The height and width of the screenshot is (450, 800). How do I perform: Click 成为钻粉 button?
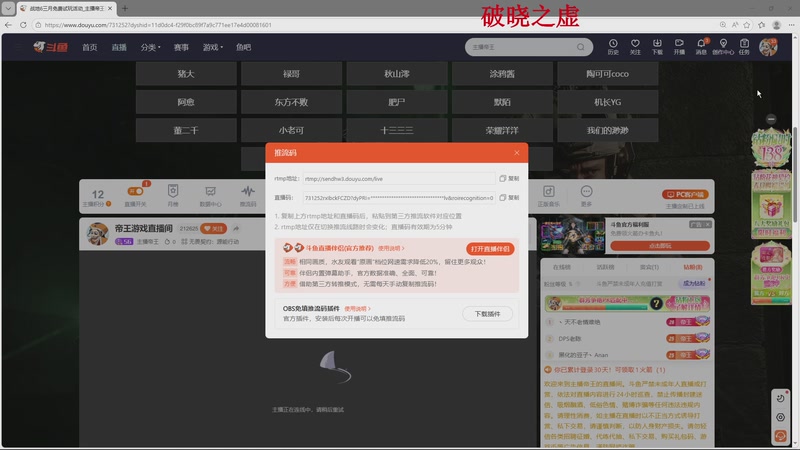pyautogui.click(x=694, y=283)
